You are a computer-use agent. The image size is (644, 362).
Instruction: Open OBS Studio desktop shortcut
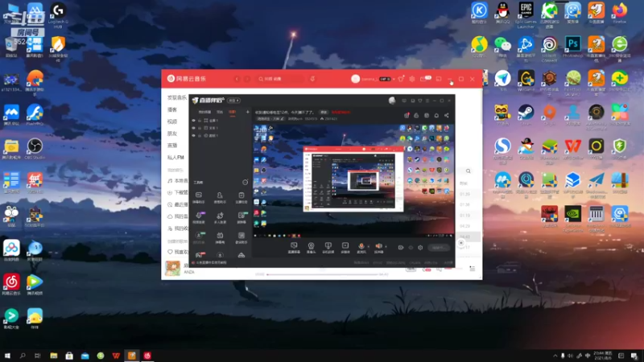[x=35, y=149]
